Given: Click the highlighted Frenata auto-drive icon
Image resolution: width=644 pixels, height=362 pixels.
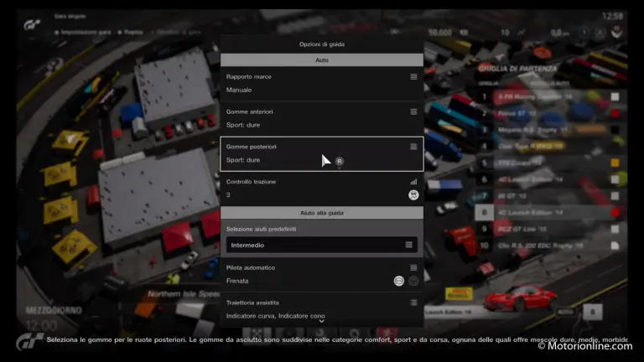Looking at the screenshot, I should coord(399,281).
